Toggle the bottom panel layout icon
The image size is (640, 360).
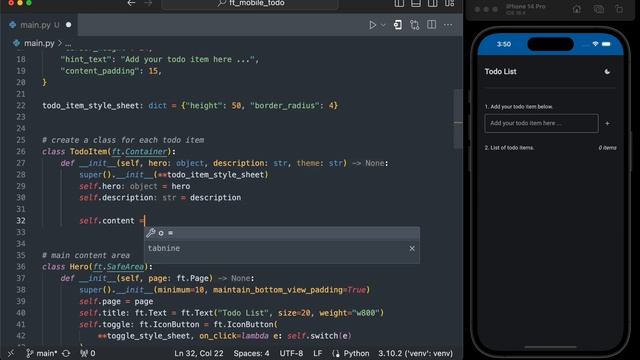pos(416,4)
